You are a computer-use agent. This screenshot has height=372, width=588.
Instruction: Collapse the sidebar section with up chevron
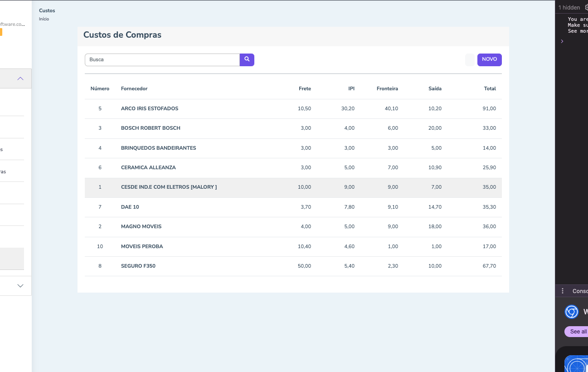click(20, 78)
